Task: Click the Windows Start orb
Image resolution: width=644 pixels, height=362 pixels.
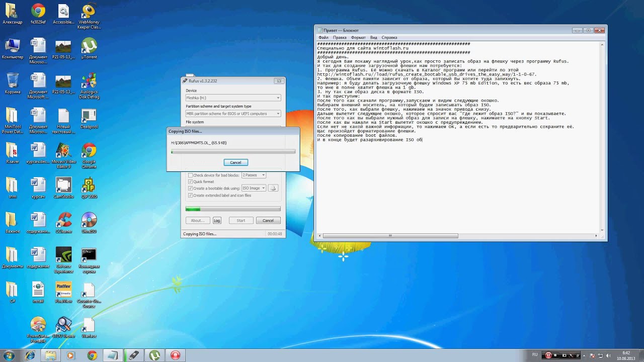Action: (9, 355)
